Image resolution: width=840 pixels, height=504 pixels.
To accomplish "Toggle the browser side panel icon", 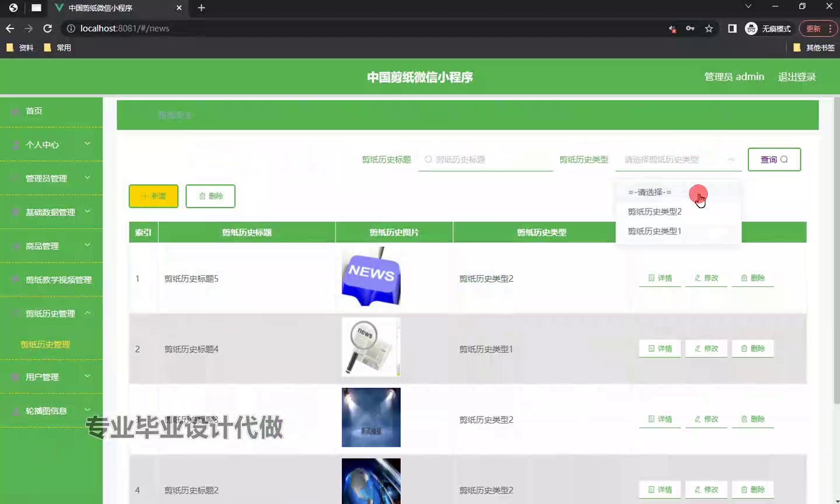I will [732, 28].
